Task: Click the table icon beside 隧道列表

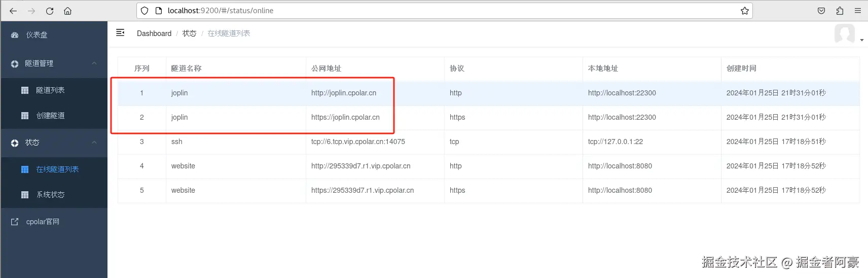Action: point(24,90)
